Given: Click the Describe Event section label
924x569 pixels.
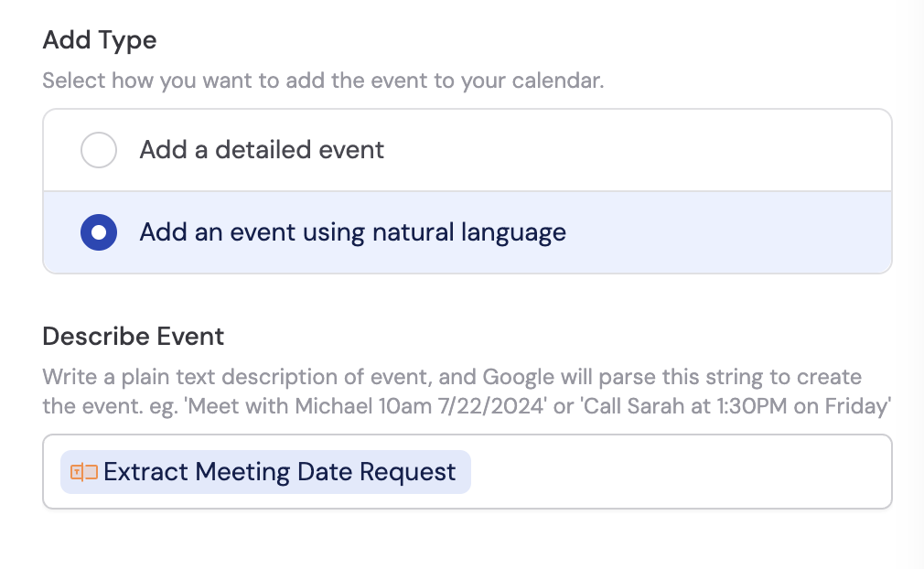Looking at the screenshot, I should click(x=133, y=337).
